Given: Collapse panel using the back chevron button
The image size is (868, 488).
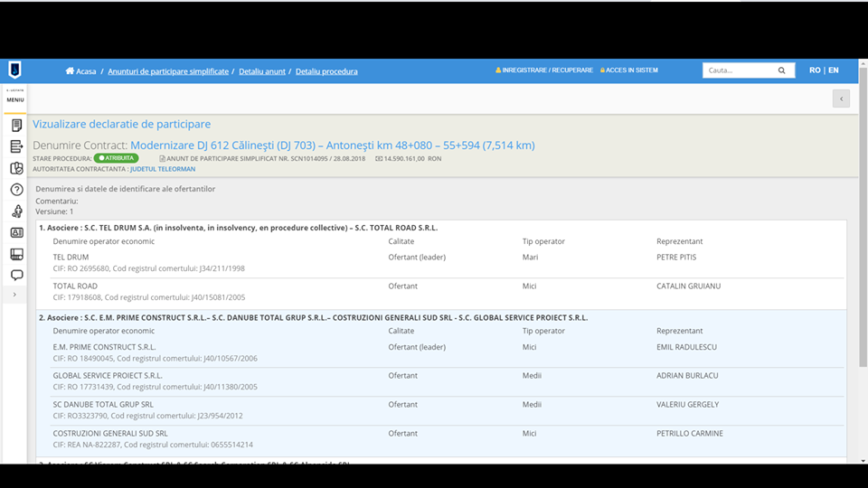Looking at the screenshot, I should pos(841,99).
